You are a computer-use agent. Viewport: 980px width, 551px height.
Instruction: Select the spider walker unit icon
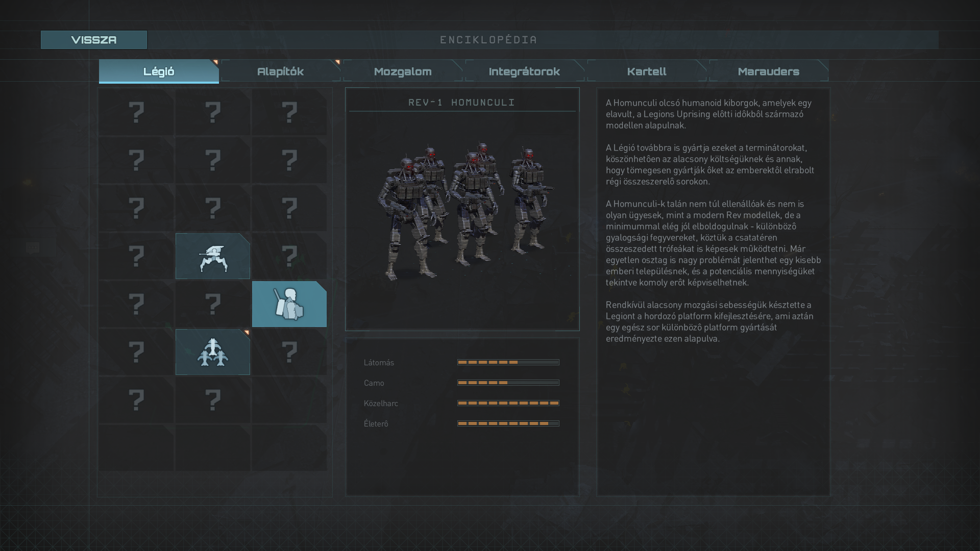tap(212, 256)
